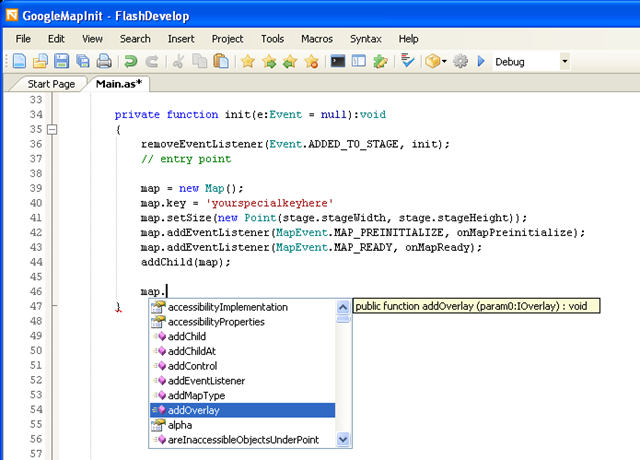Undo the last edit
This screenshot has height=460, width=640.
coord(131,61)
